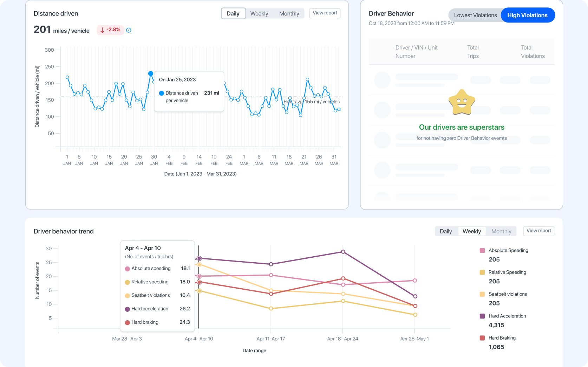Click Hard acceleration point at Apr 18-Apr 24
The image size is (588, 367).
343,252
